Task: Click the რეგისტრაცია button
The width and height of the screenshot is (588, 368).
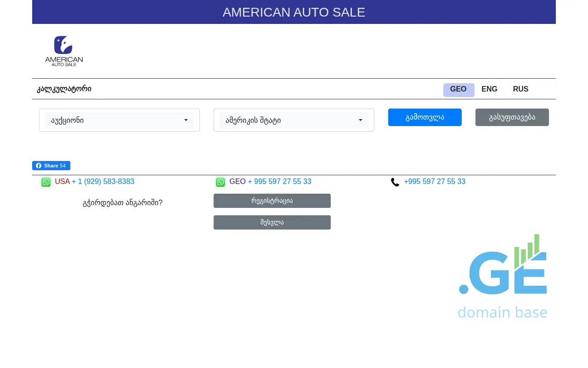Action: [x=272, y=201]
